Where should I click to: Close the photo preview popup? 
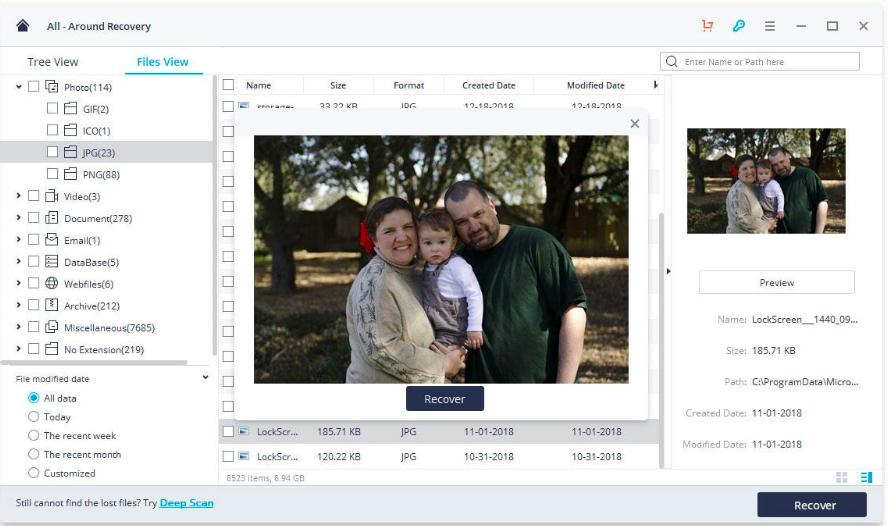pos(634,124)
